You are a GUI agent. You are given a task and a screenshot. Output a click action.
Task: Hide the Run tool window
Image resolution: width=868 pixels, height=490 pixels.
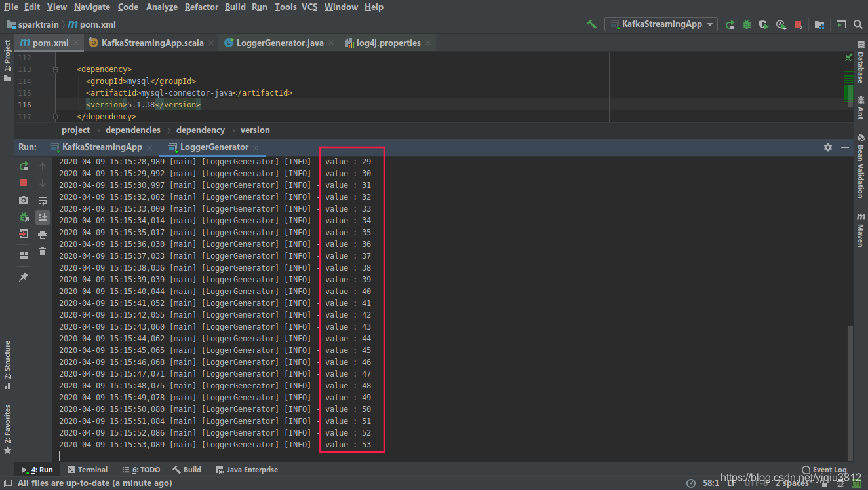coord(845,147)
